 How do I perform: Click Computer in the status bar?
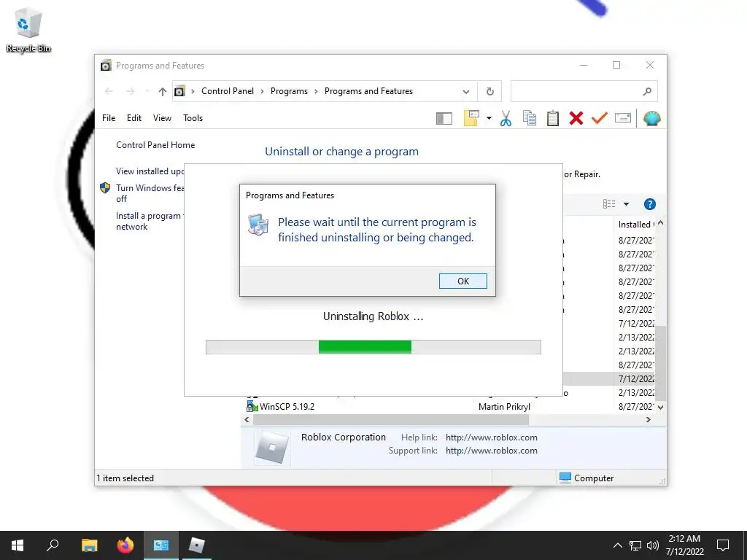click(587, 478)
